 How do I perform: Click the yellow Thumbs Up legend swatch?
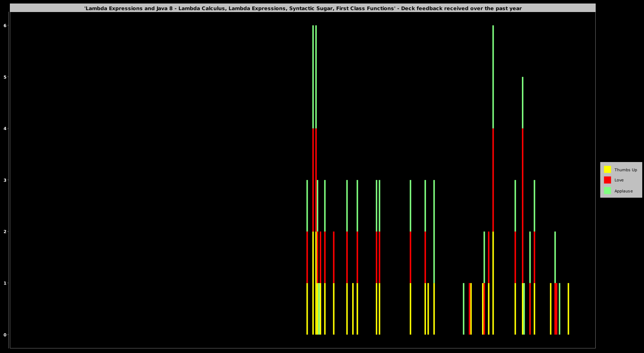(x=607, y=169)
